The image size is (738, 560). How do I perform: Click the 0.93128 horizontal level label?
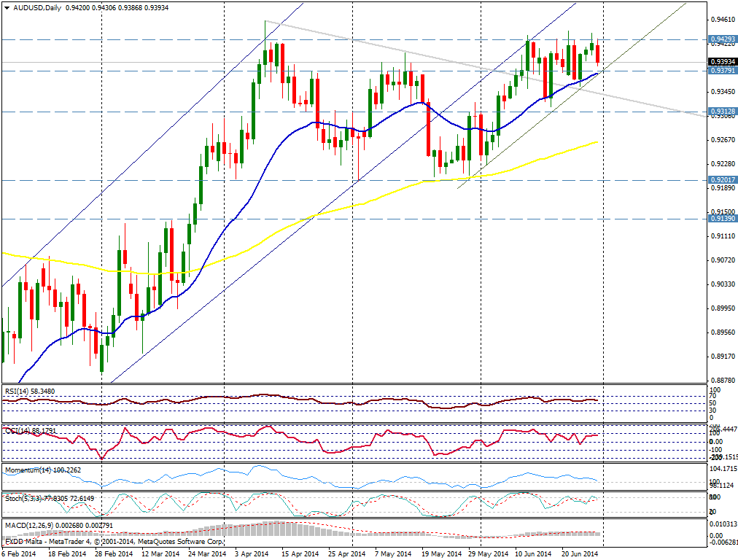point(721,111)
